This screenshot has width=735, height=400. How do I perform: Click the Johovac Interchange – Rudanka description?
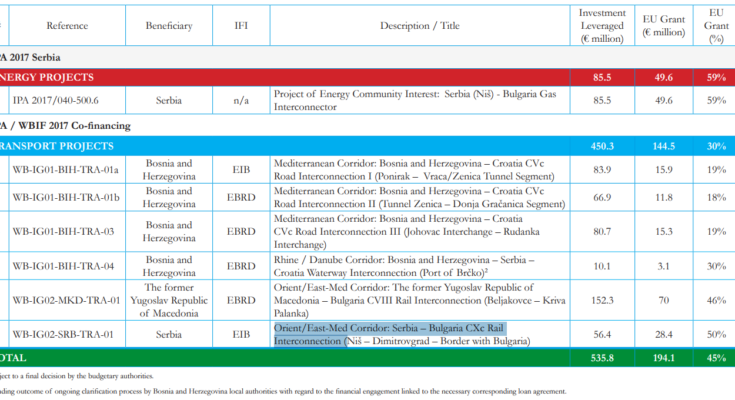coord(407,232)
